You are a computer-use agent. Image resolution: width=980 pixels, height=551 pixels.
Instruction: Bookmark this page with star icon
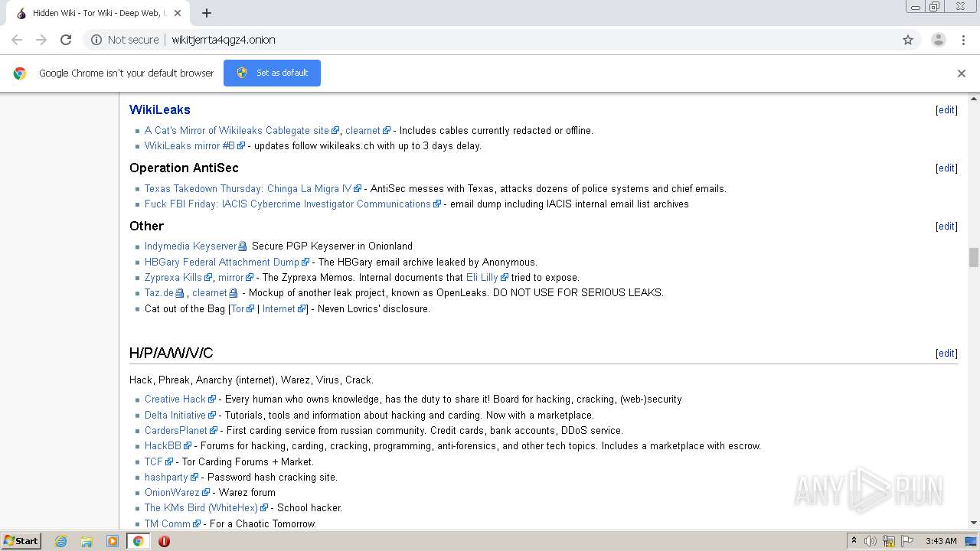pos(908,40)
